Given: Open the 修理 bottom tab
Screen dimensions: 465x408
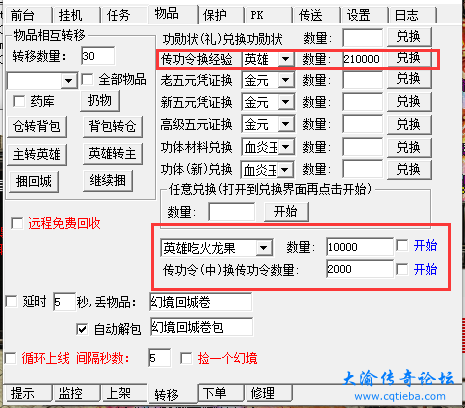Looking at the screenshot, I should click(x=269, y=393).
